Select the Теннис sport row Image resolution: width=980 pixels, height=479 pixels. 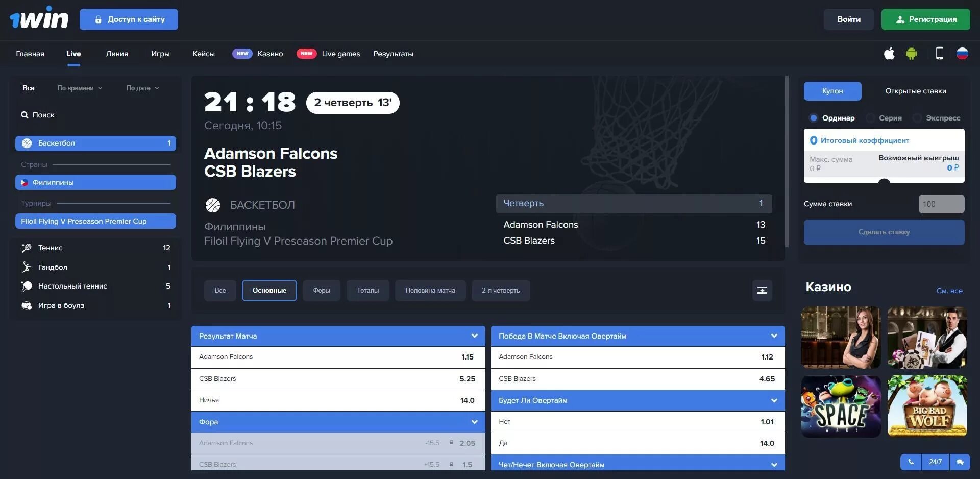click(95, 248)
